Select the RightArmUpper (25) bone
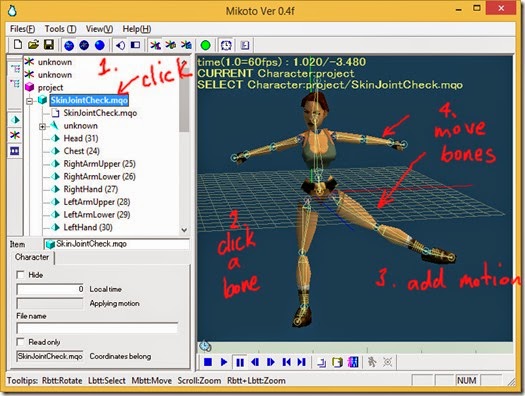The width and height of the screenshot is (525, 396). tap(99, 164)
